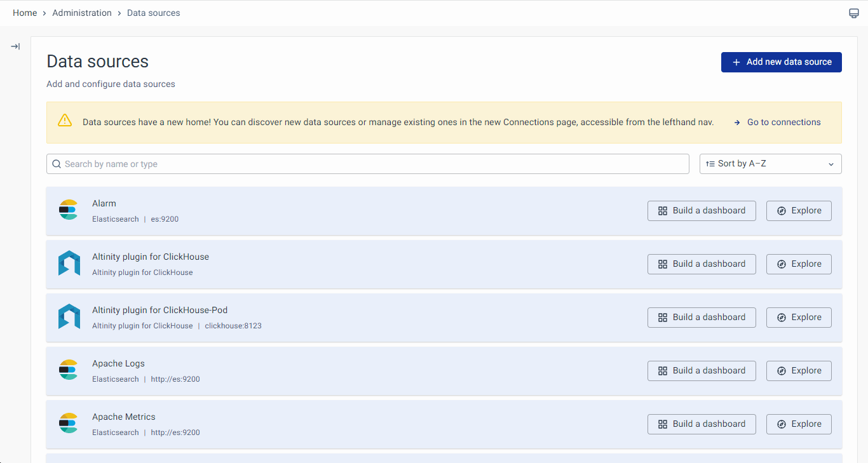Navigate to Administration breadcrumb

tap(82, 13)
